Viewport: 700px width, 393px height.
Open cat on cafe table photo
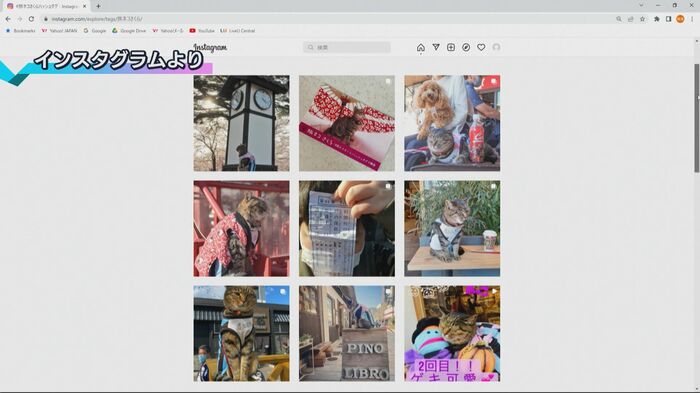452,229
